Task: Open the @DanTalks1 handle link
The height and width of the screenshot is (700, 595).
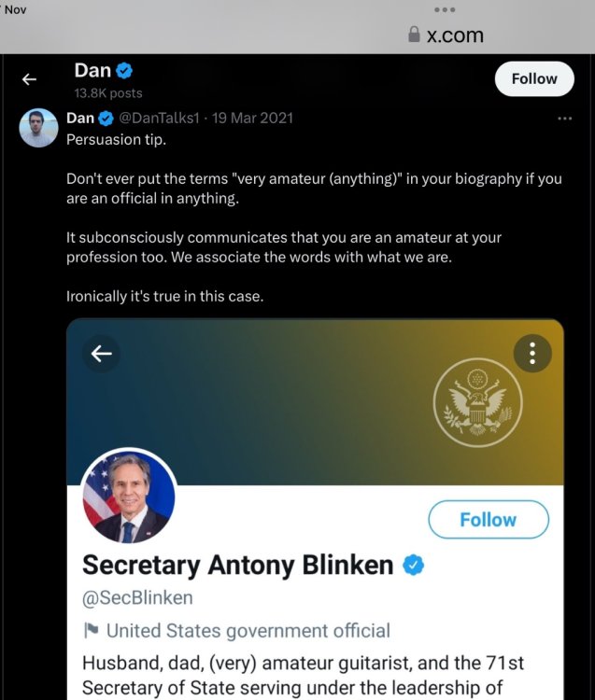Action: [162, 118]
